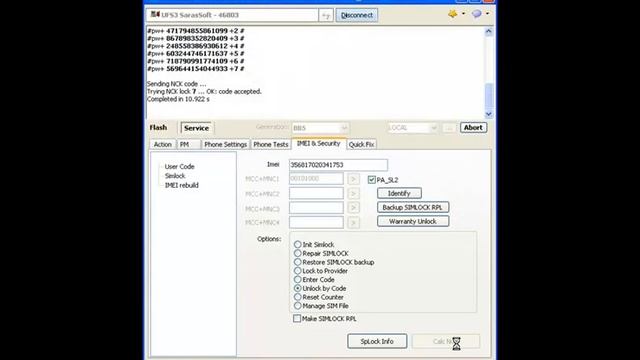This screenshot has width=640, height=360.
Task: Click the log scrollbar up arrow
Action: pos(489,31)
